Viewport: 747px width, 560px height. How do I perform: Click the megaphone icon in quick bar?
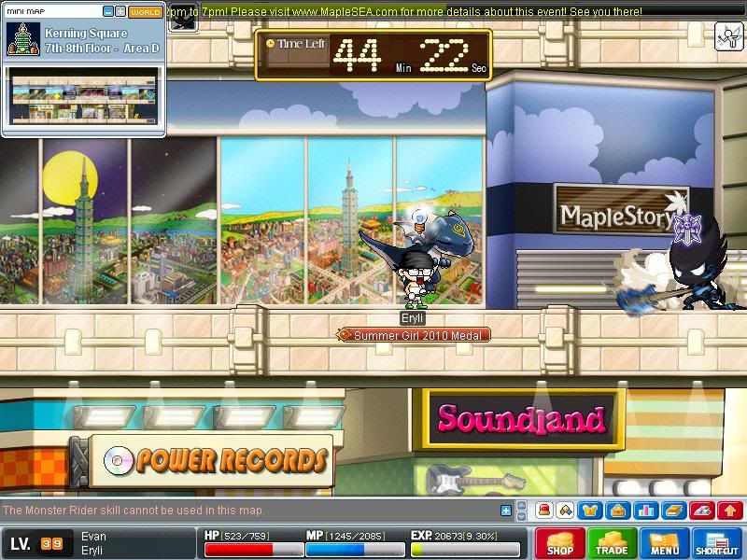point(566,511)
